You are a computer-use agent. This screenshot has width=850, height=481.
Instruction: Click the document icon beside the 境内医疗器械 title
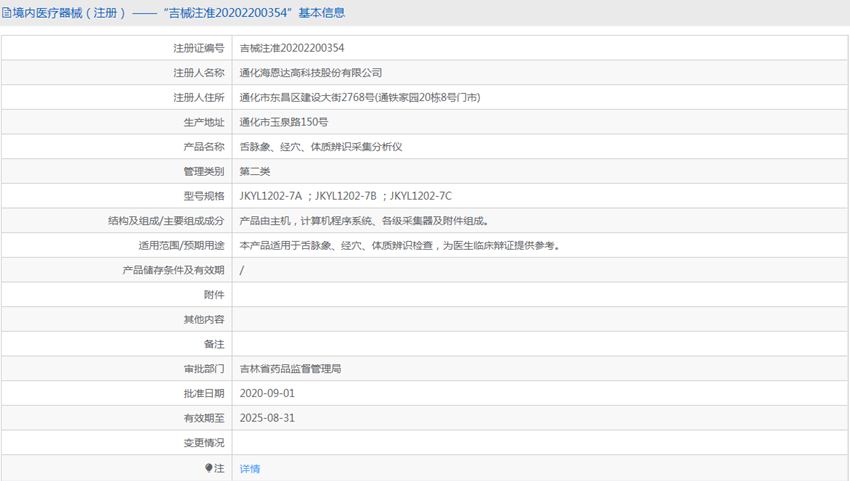[x=7, y=13]
